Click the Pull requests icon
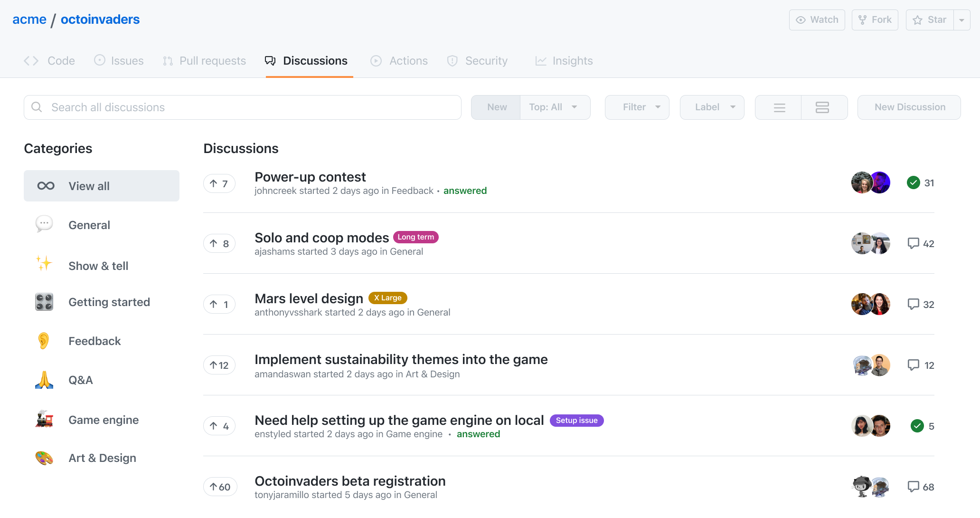This screenshot has height=518, width=980. (x=168, y=61)
